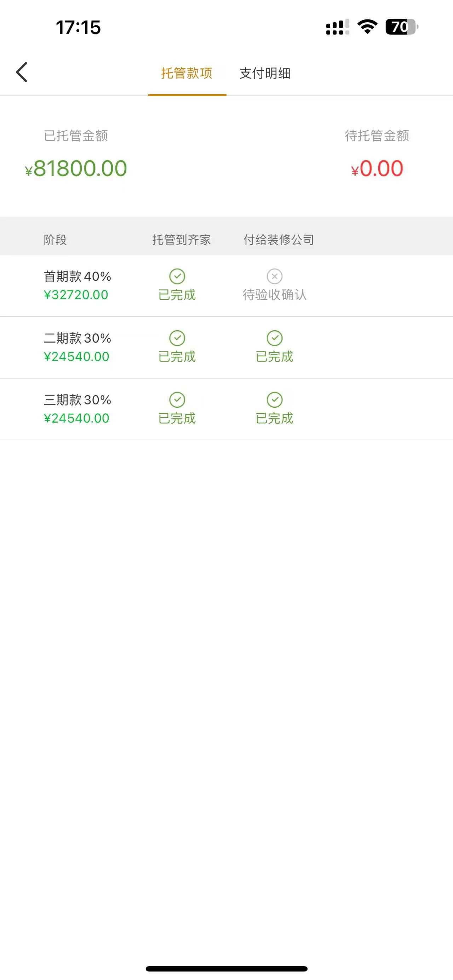Tap the back arrow icon

pos(22,72)
